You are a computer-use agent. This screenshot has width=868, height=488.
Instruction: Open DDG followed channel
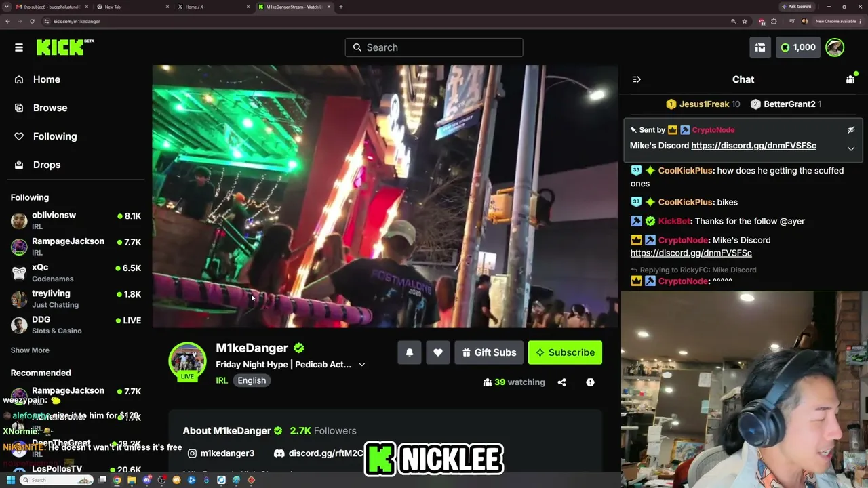pyautogui.click(x=76, y=325)
